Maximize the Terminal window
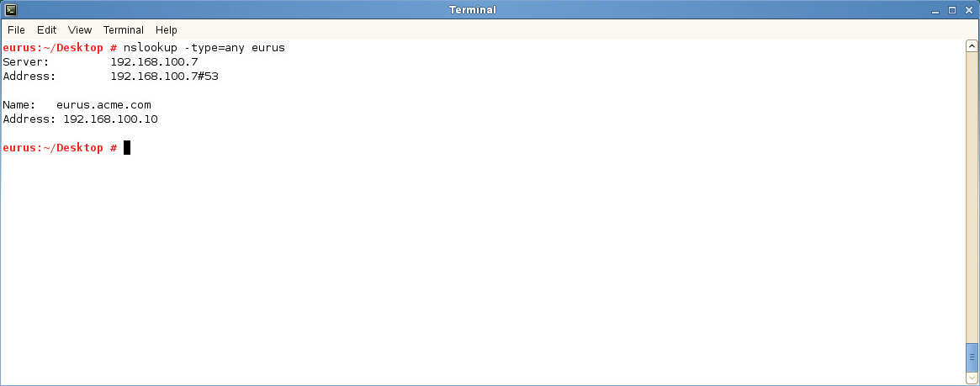980x386 pixels. (952, 10)
